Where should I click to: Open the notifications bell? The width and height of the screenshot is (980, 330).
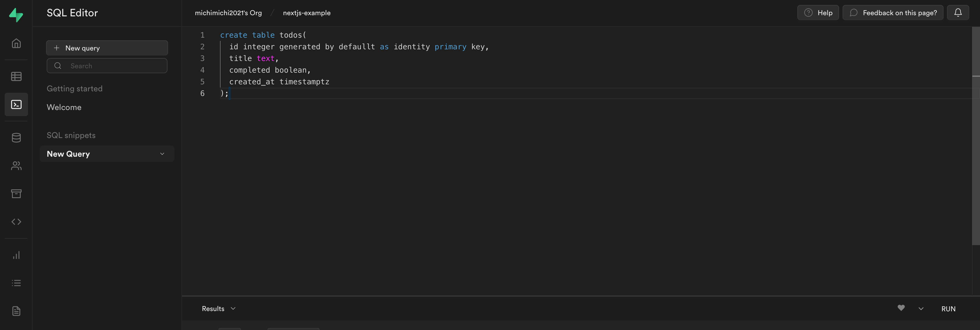[x=958, y=13]
